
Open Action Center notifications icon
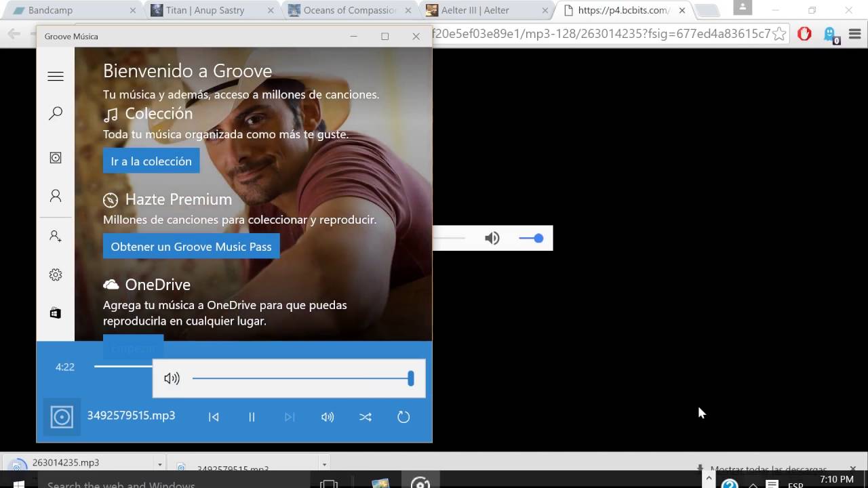point(772,484)
